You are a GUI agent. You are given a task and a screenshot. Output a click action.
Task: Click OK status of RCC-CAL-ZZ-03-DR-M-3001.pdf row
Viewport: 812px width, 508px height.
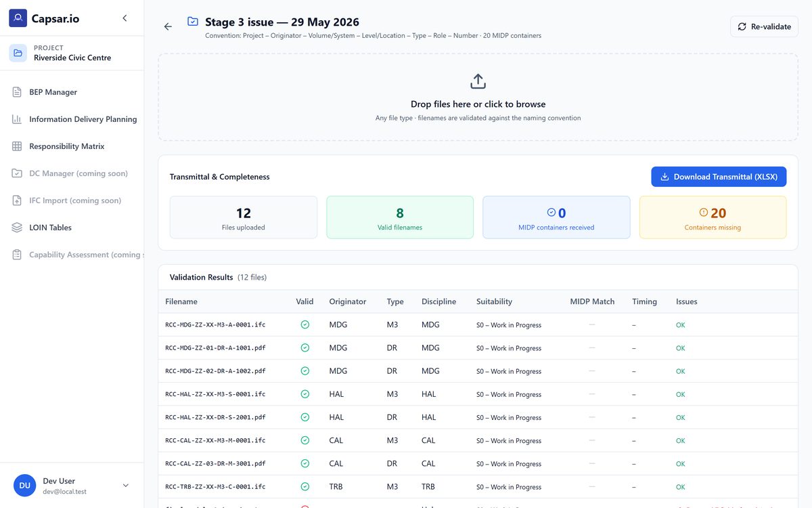pos(681,464)
